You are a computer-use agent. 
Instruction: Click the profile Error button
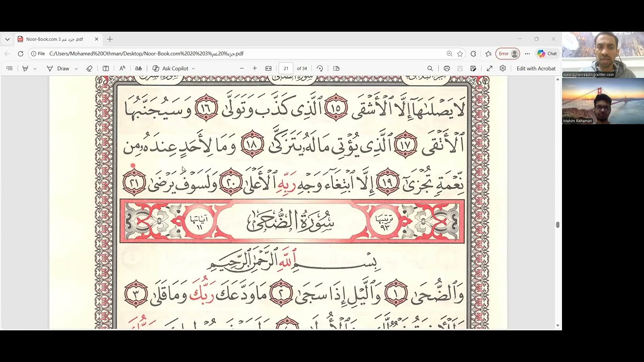[508, 53]
